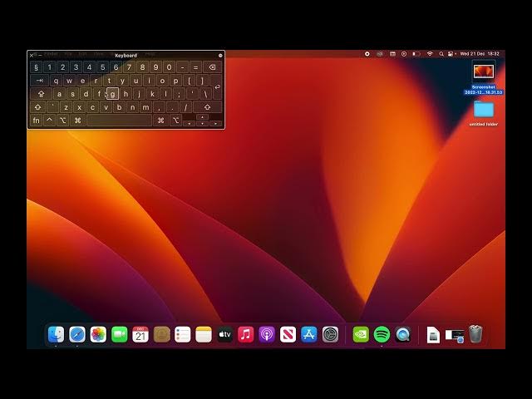Open the document file in Dock
Image resolution: width=532 pixels, height=399 pixels.
[x=433, y=335]
